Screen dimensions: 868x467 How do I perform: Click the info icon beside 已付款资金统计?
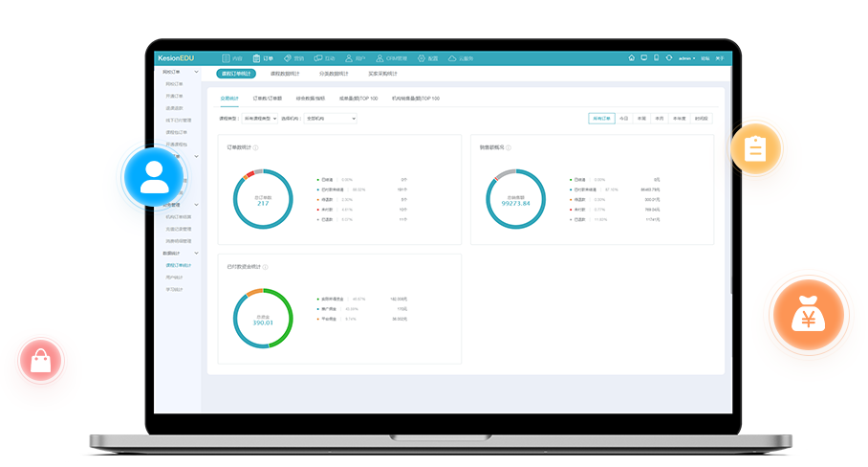coord(266,267)
